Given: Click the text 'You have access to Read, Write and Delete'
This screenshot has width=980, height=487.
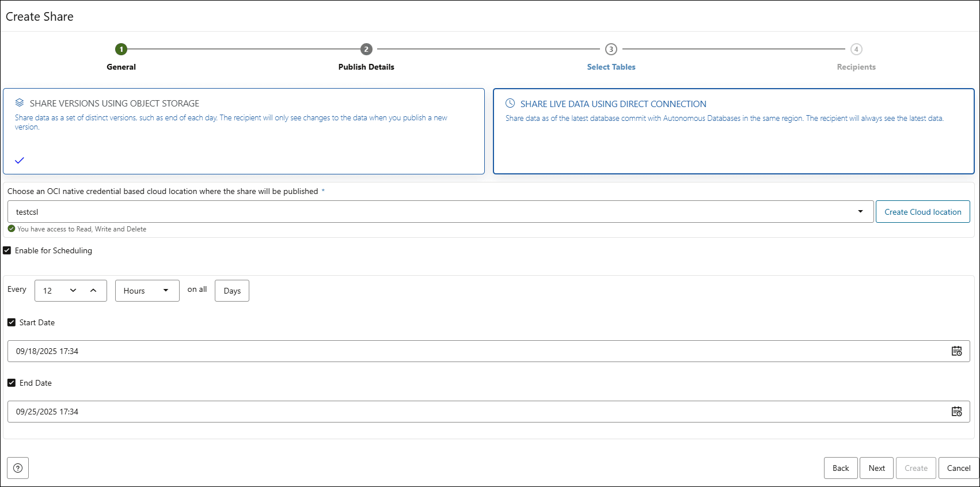Looking at the screenshot, I should (x=82, y=229).
